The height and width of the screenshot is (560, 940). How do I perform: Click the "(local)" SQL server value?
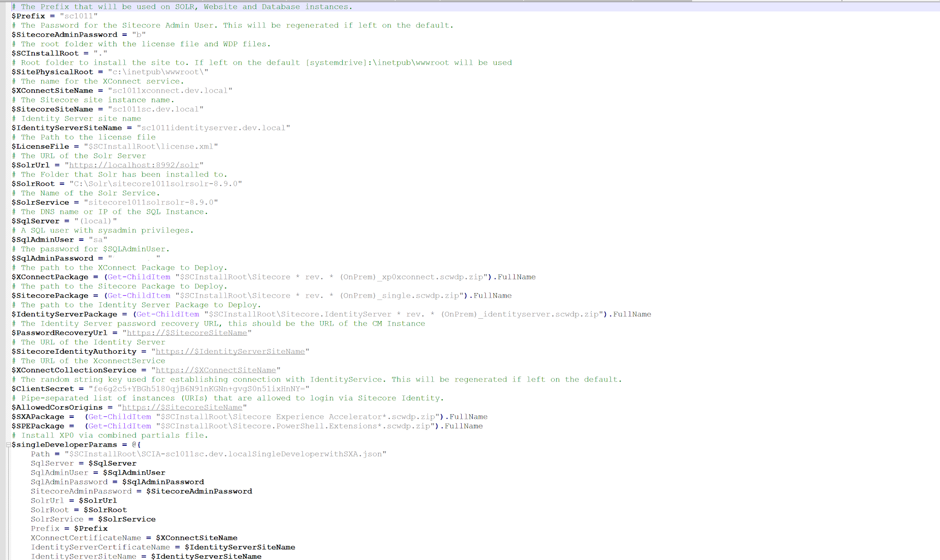pyautogui.click(x=95, y=221)
